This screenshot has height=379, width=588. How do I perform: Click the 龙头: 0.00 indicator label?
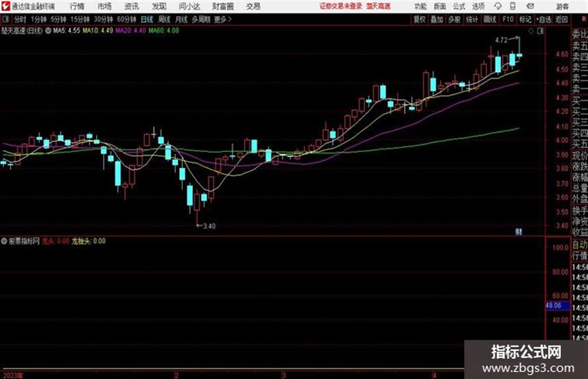pos(55,241)
